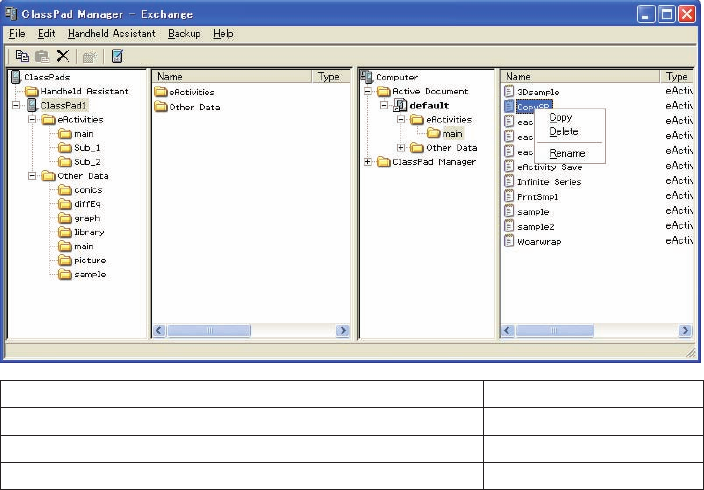This screenshot has height=490, width=704.
Task: Collapse the ClassPad1 tree node
Action: click(x=16, y=106)
